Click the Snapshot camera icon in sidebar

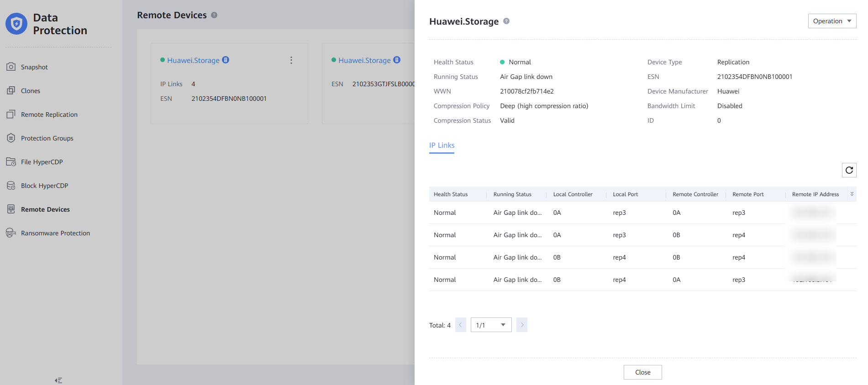tap(11, 67)
